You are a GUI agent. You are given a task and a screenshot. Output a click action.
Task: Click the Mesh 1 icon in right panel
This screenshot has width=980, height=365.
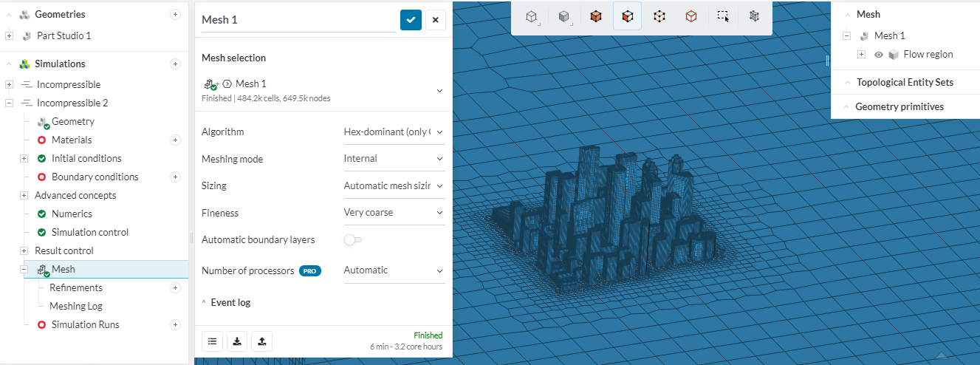tap(864, 35)
